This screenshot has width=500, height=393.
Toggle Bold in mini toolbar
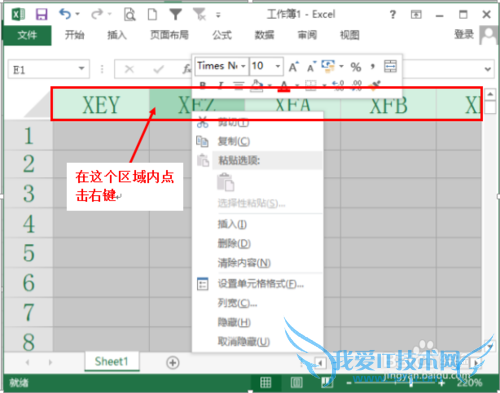tap(202, 85)
